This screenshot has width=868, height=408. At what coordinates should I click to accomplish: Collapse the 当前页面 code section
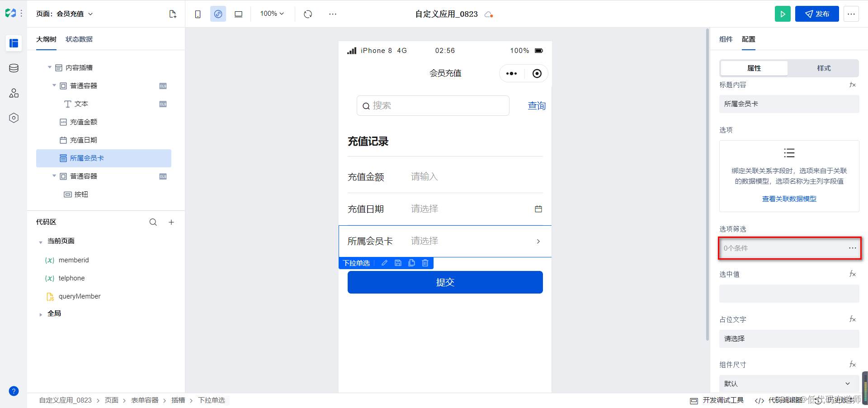[41, 242]
